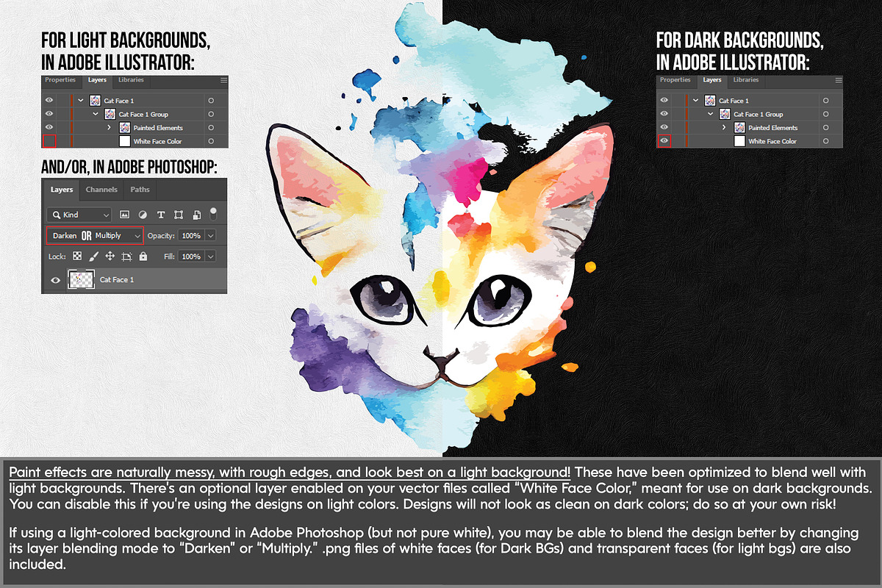This screenshot has width=882, height=588.
Task: Select "Painted Elements" name in light-backgrounds panel
Action: click(x=158, y=128)
